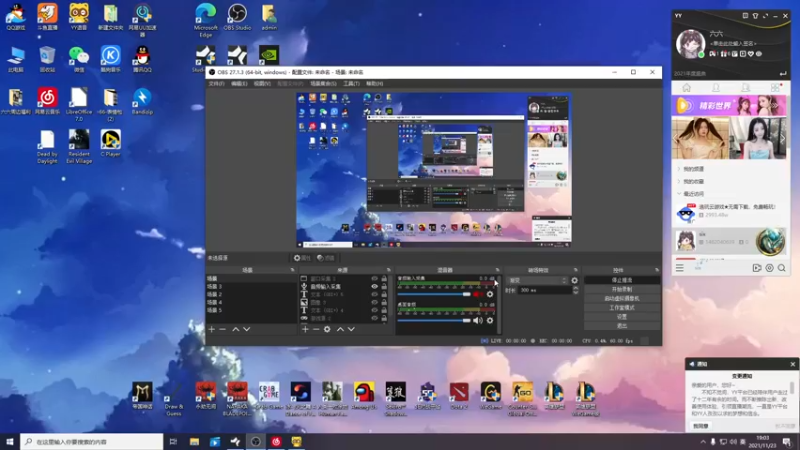The height and width of the screenshot is (450, 800).
Task: Open OBS Settings from the Controls panel
Action: pos(621,317)
